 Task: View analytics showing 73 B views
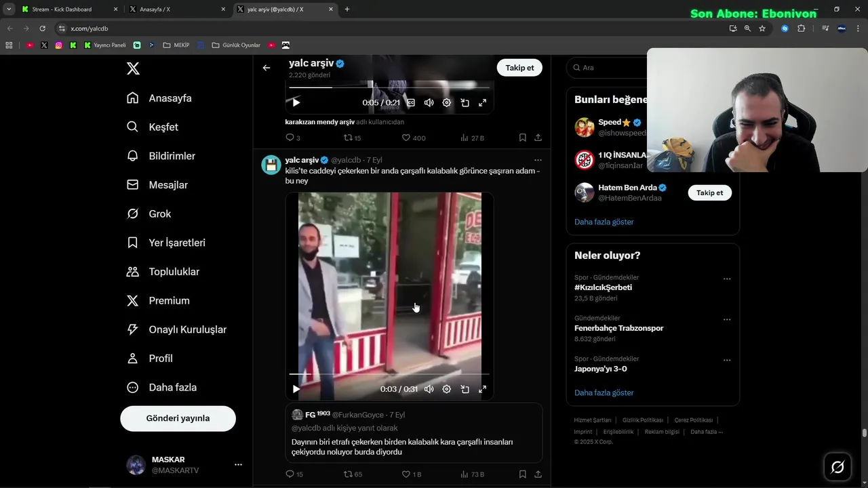pos(472,474)
